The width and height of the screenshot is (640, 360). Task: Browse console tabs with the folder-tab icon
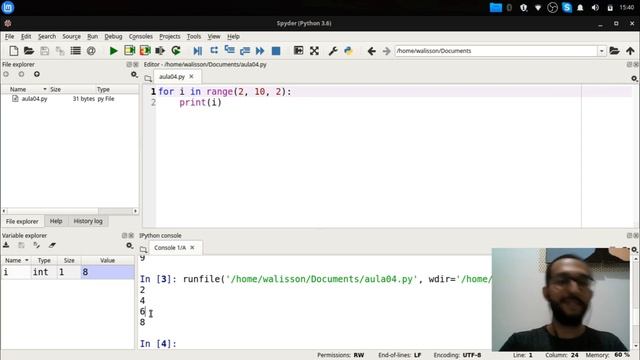143,249
